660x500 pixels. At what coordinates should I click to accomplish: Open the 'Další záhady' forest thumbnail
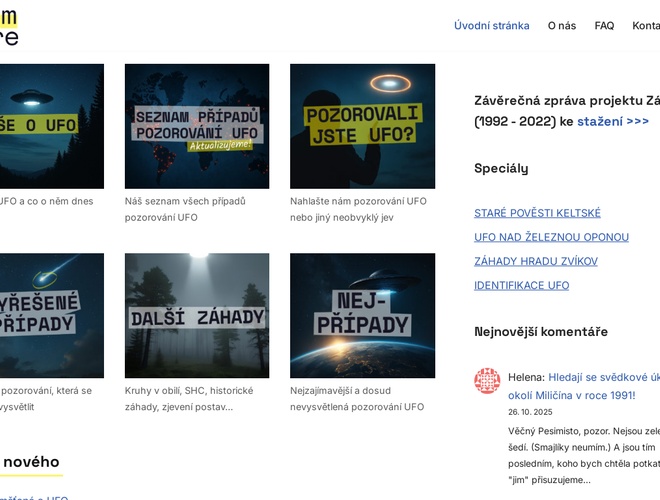[x=197, y=316]
